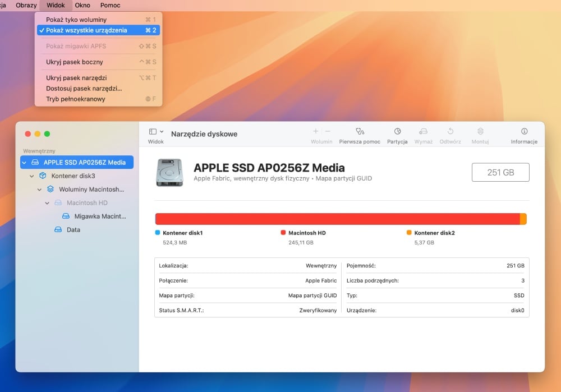The width and height of the screenshot is (561, 392).
Task: Click drive icon beside APPLE SSD AP0256Z Media in sidebar
Action: pos(35,162)
